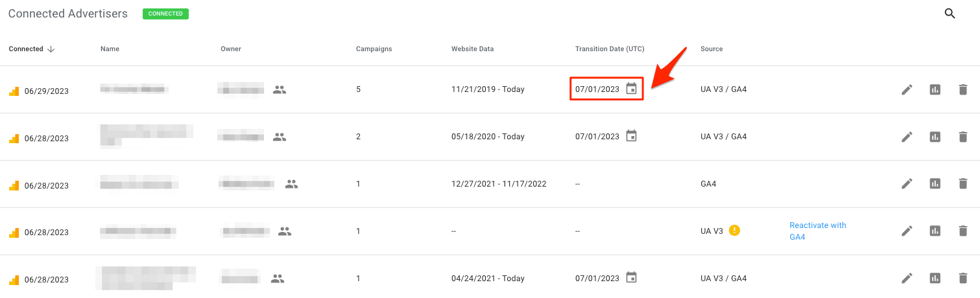Edit the advertiser with 2 campaigns
Screen dimensions: 980x298
907,137
